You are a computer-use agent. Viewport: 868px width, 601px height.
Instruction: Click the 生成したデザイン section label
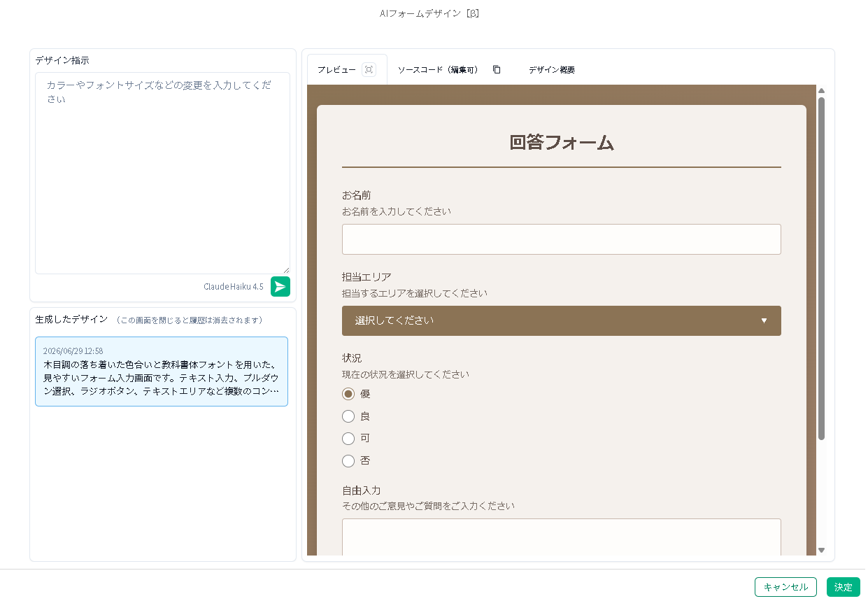[x=72, y=319]
